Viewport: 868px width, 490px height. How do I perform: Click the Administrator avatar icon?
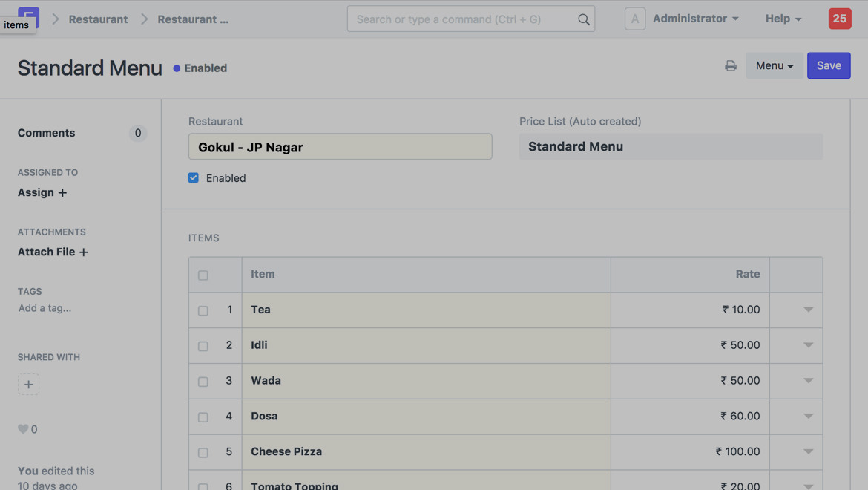click(635, 19)
